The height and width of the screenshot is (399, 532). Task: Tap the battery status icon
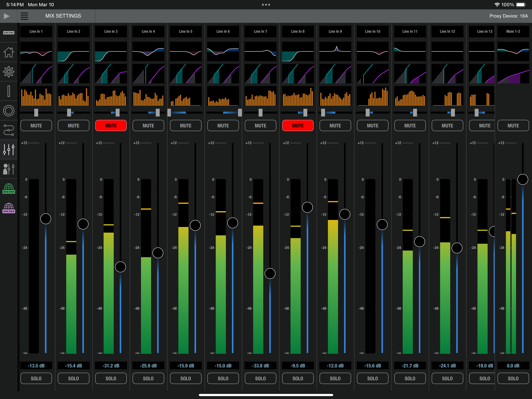click(521, 4)
